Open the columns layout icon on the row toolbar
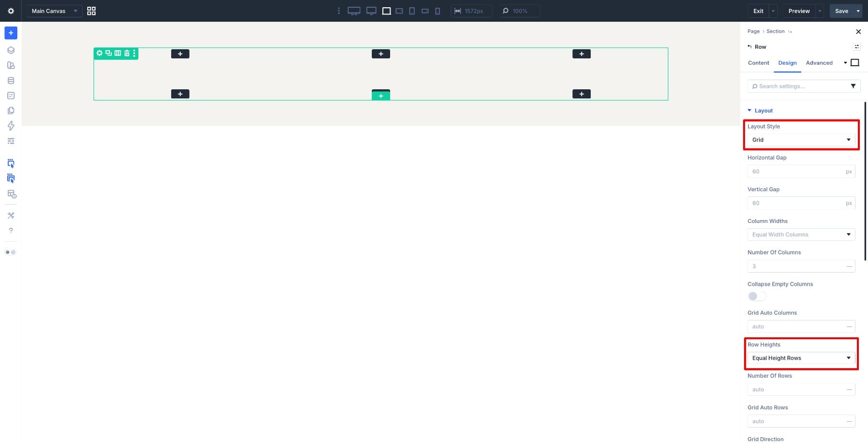 click(x=117, y=53)
